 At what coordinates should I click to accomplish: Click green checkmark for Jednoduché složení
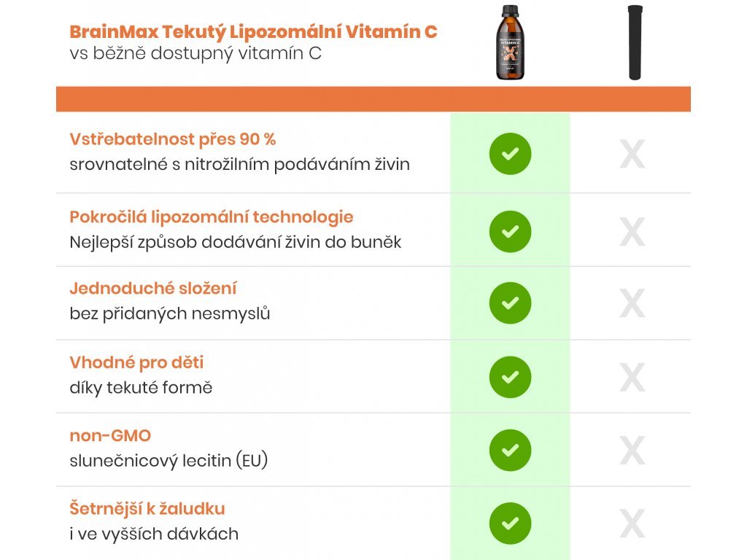point(510,303)
